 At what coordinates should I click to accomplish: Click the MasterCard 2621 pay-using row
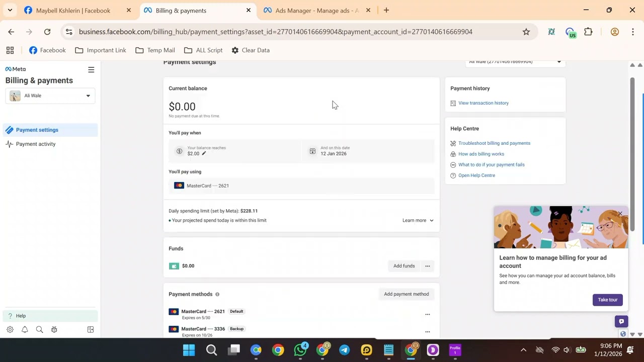tap(301, 186)
